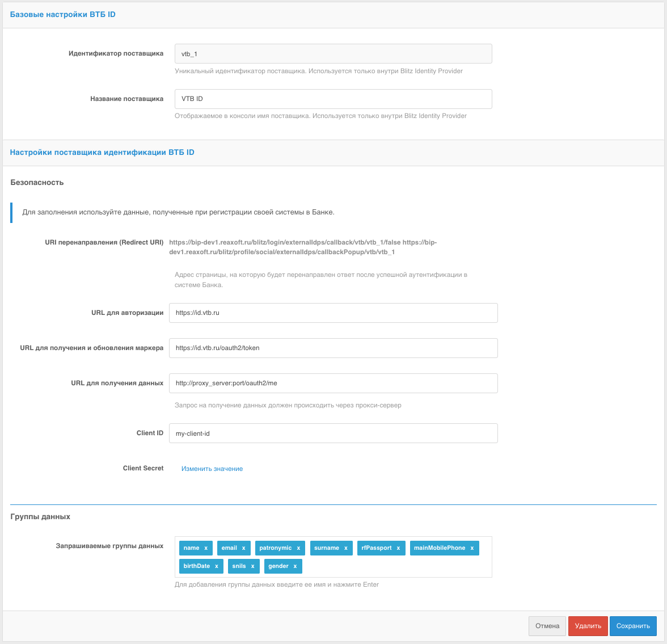Screen dimensions: 667x644
Task: Click the Client ID label
Action: point(150,433)
